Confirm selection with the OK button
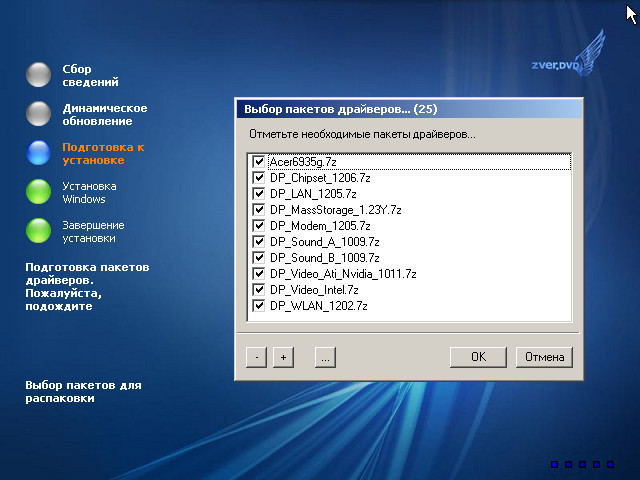This screenshot has height=480, width=640. click(478, 357)
